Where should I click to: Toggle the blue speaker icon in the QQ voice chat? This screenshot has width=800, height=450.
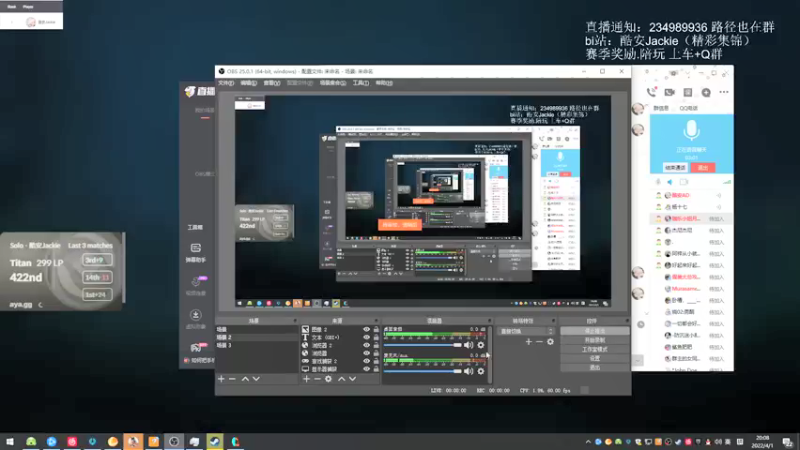[670, 182]
